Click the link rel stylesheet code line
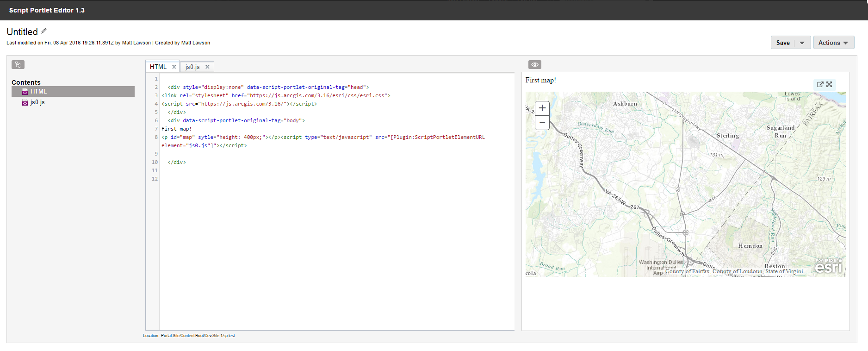 point(276,95)
